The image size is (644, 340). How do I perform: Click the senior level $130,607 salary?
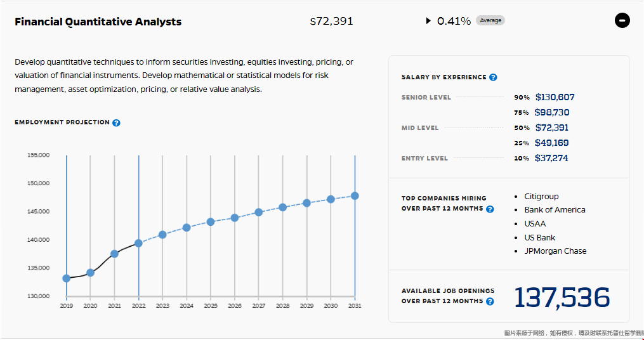(x=555, y=98)
